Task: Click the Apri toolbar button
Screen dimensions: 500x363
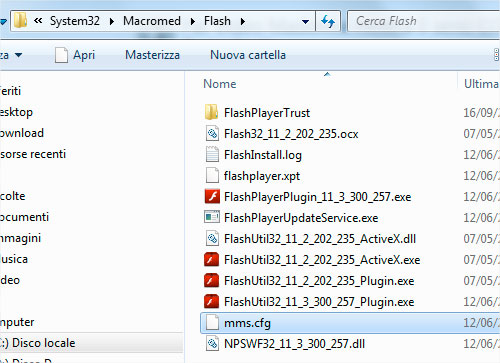Action: (x=75, y=55)
